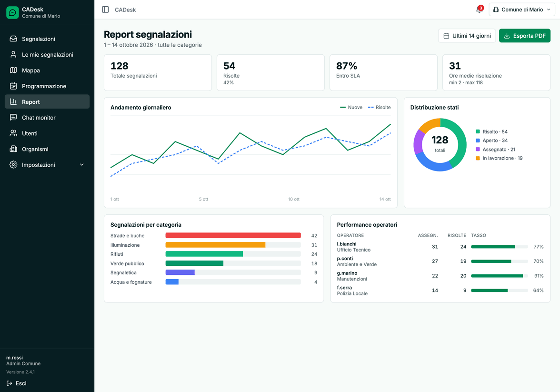Click the In lavorazione orange legend swatch
This screenshot has width=560, height=392.
478,158
